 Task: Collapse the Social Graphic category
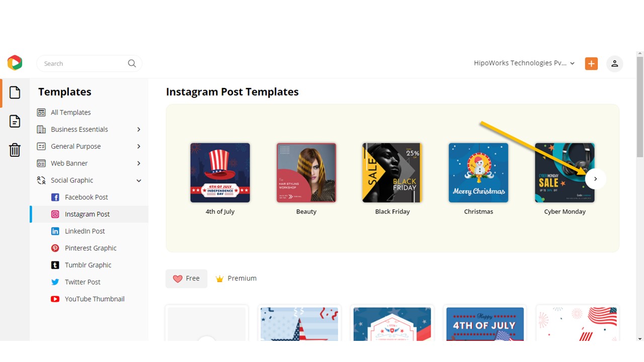[138, 180]
